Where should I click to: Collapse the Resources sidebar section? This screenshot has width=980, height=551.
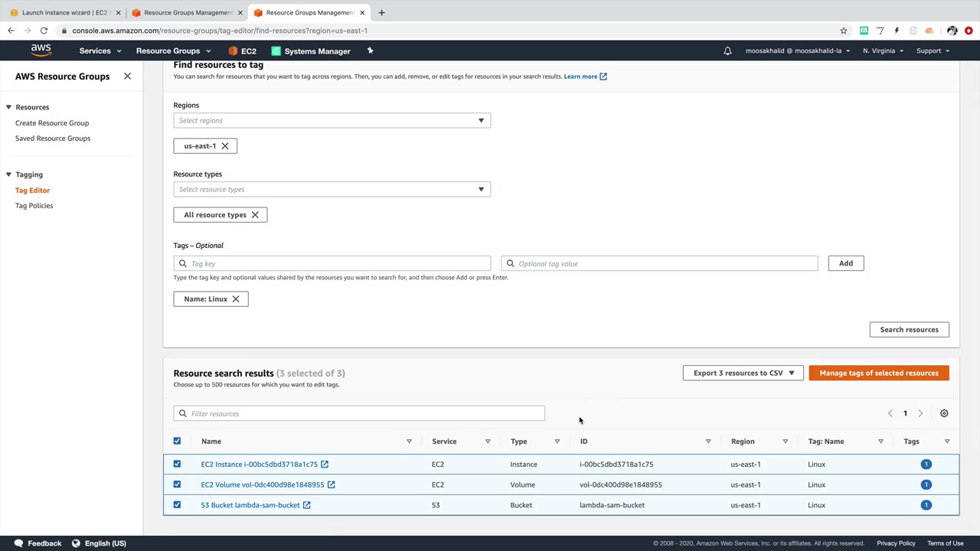coord(8,107)
